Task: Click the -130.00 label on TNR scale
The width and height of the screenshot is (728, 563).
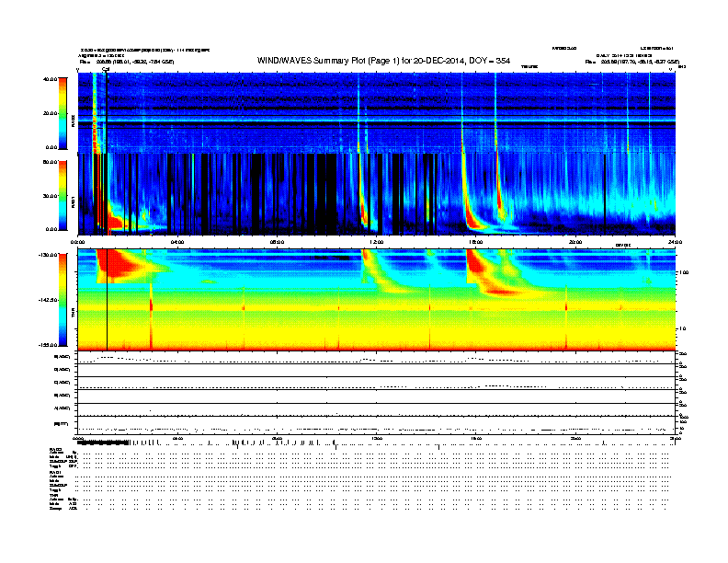Action: coord(48,255)
